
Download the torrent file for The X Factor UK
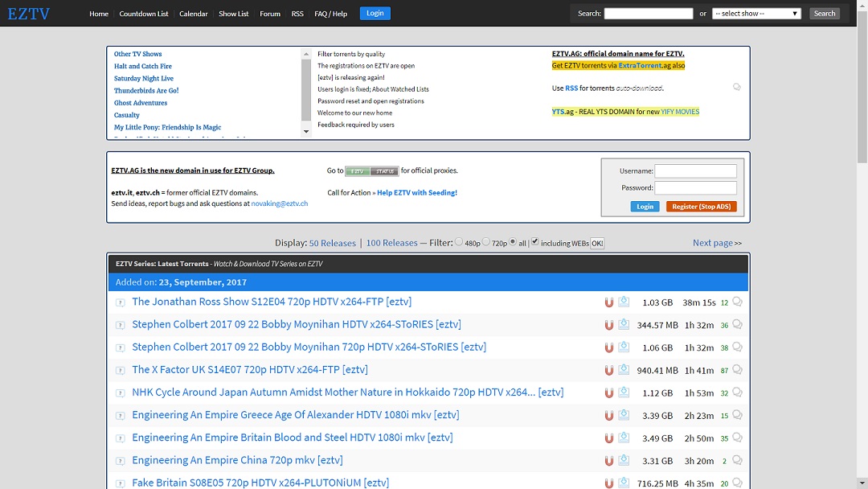[624, 369]
